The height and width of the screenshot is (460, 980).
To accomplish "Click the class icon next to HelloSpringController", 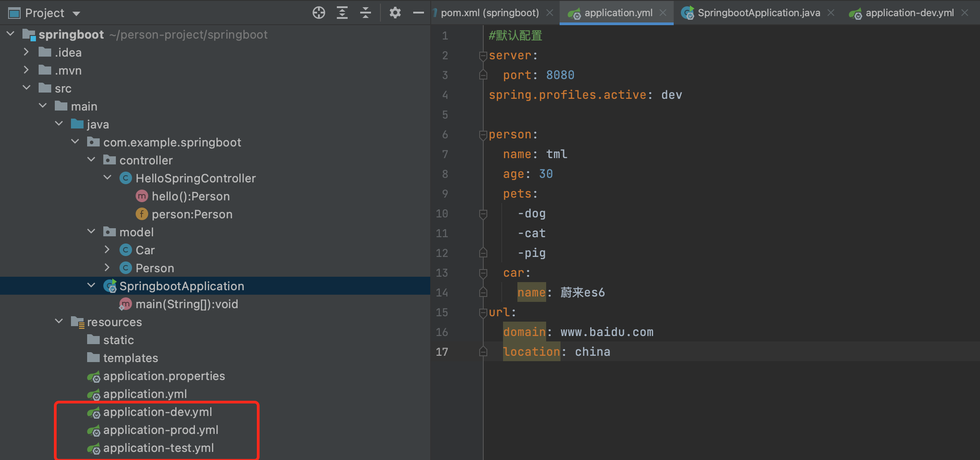I will tap(126, 178).
